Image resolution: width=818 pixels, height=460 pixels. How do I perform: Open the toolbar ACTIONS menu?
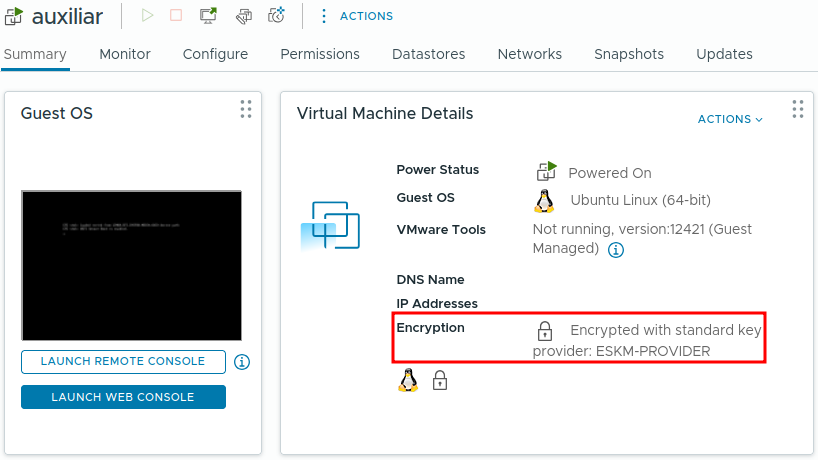coord(366,16)
